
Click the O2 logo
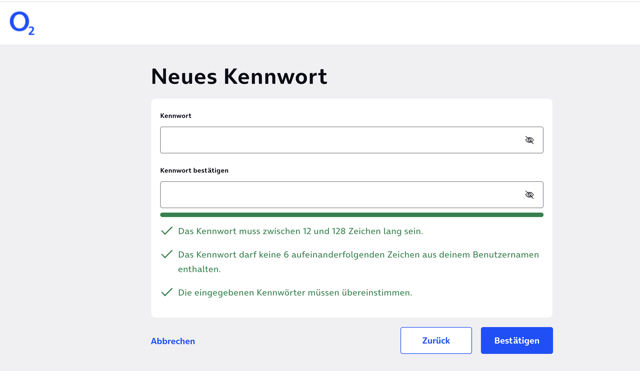pos(22,23)
